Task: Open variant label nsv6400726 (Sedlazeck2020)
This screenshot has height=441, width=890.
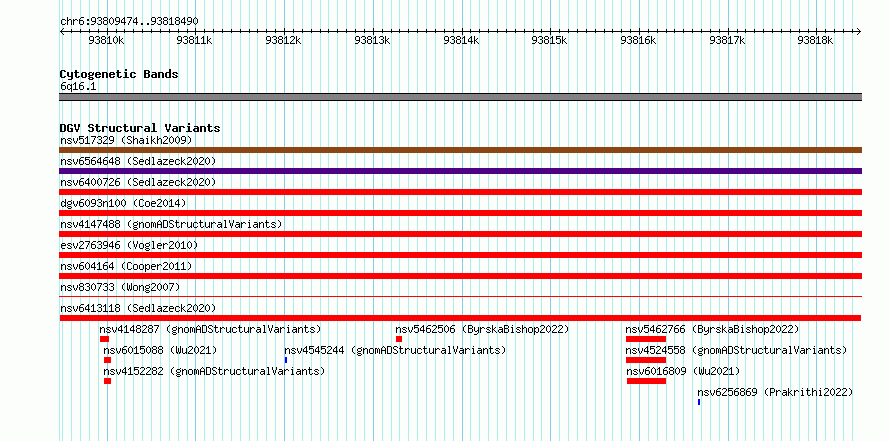Action: tap(138, 182)
